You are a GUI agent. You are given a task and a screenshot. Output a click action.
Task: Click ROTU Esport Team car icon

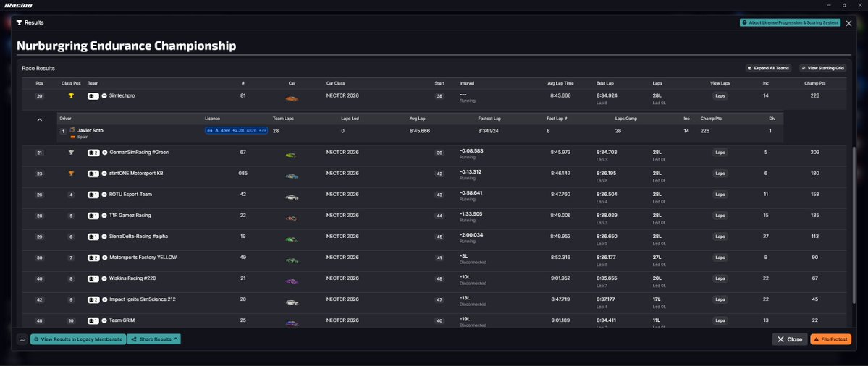tap(292, 197)
